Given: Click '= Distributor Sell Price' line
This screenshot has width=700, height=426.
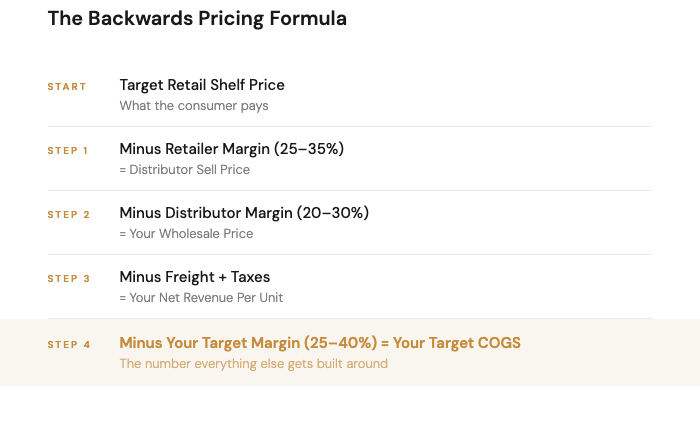Looking at the screenshot, I should tap(184, 170).
